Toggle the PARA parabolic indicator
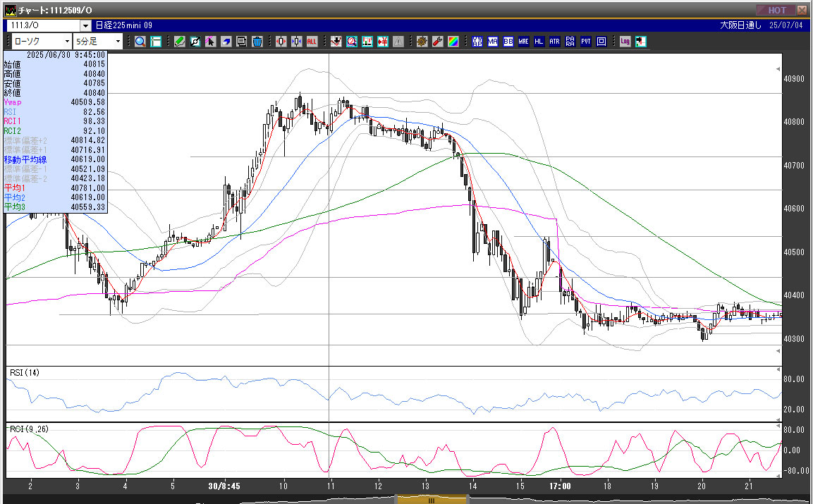The image size is (813, 504). pyautogui.click(x=570, y=42)
